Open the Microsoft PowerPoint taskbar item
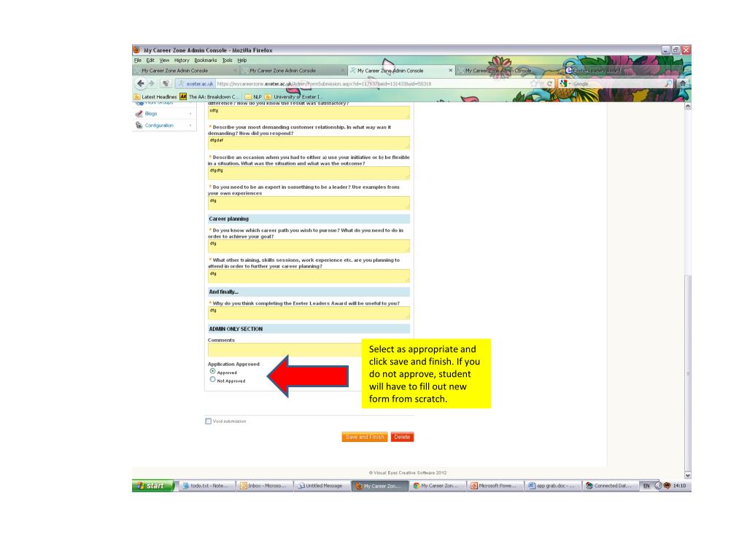Viewport: 747px width, 560px height. coord(494,486)
